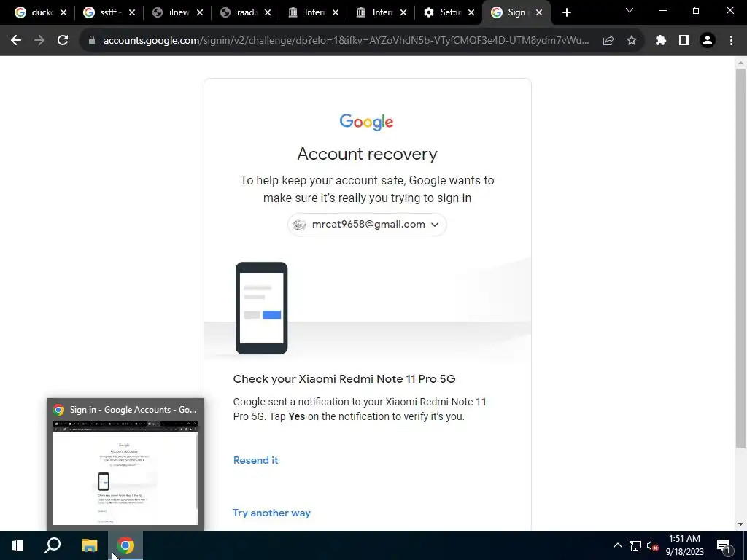The width and height of the screenshot is (747, 560).
Task: Click the page vertical scrollbar thumb
Action: tap(740, 257)
